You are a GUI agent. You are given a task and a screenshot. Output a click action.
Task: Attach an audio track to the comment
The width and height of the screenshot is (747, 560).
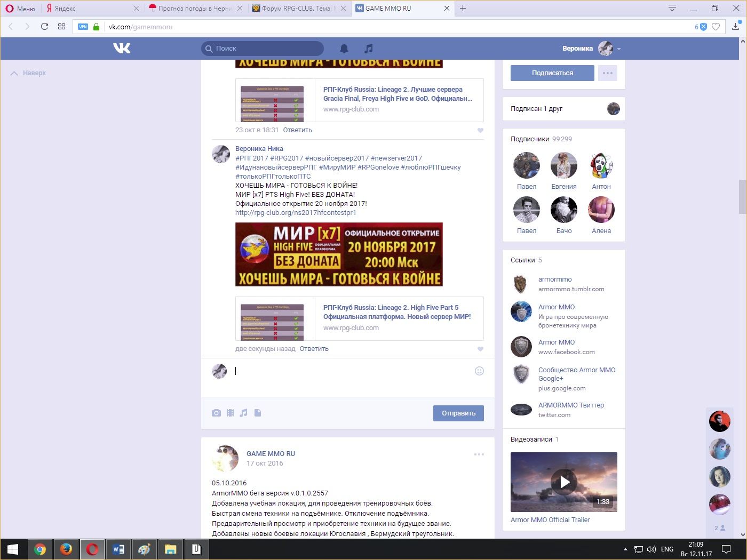click(244, 413)
